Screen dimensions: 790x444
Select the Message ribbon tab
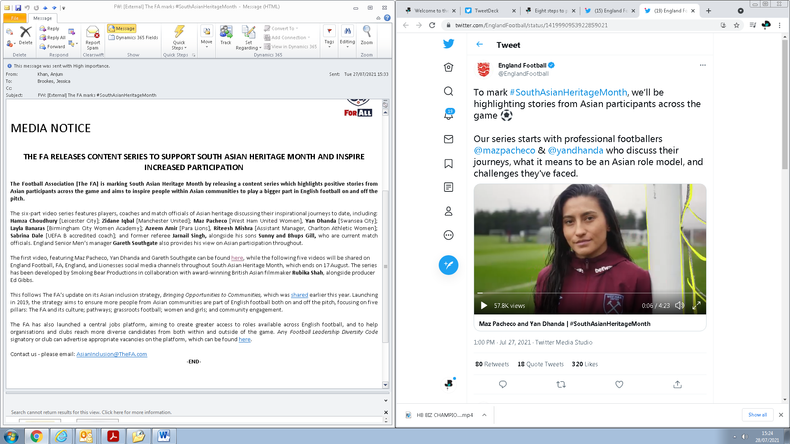(42, 18)
